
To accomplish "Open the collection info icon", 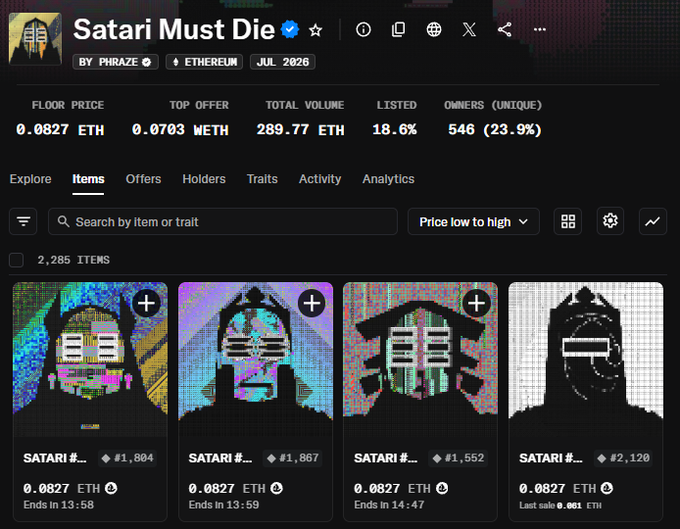I will point(363,29).
